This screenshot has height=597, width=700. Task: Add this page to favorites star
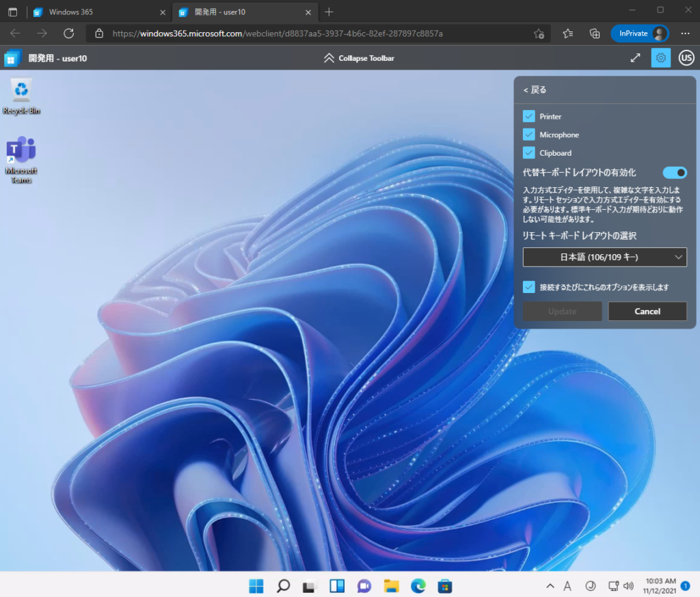(x=539, y=33)
